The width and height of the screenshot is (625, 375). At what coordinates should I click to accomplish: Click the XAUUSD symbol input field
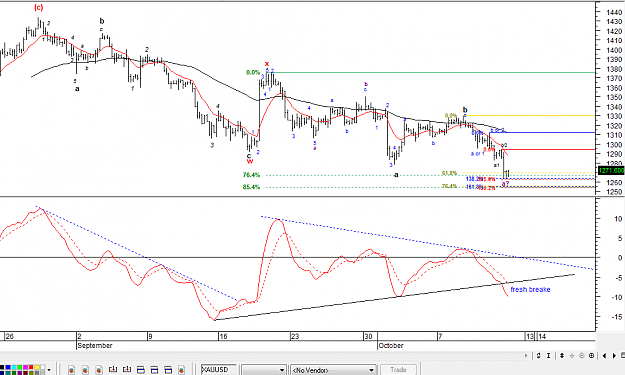pos(218,370)
